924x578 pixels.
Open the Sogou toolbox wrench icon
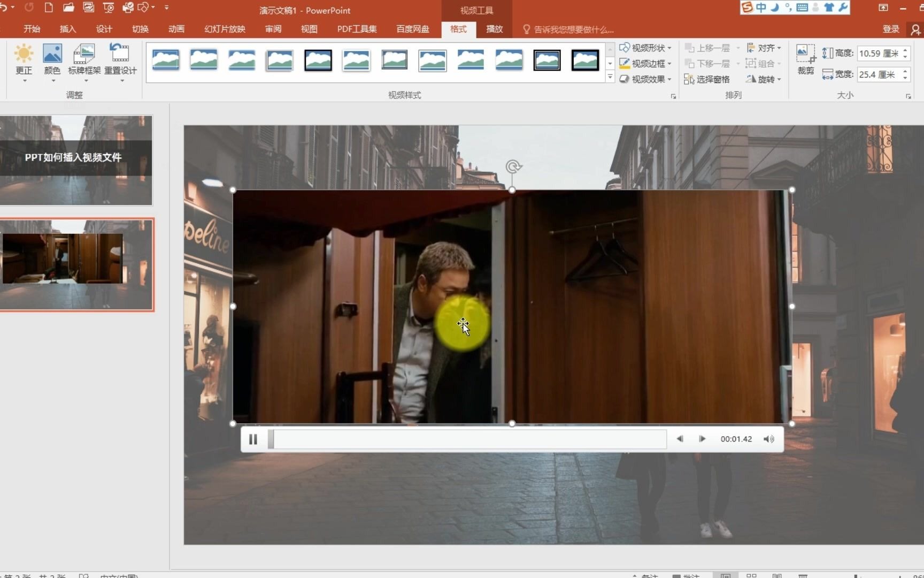(843, 7)
